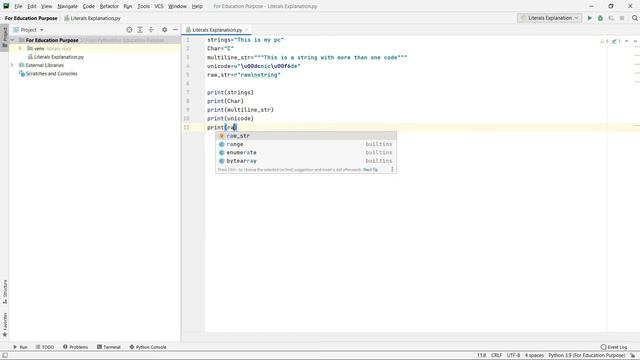Viewport: 640px width, 360px height.
Task: Open Search Everywhere magnifier icon
Action: tap(635, 18)
